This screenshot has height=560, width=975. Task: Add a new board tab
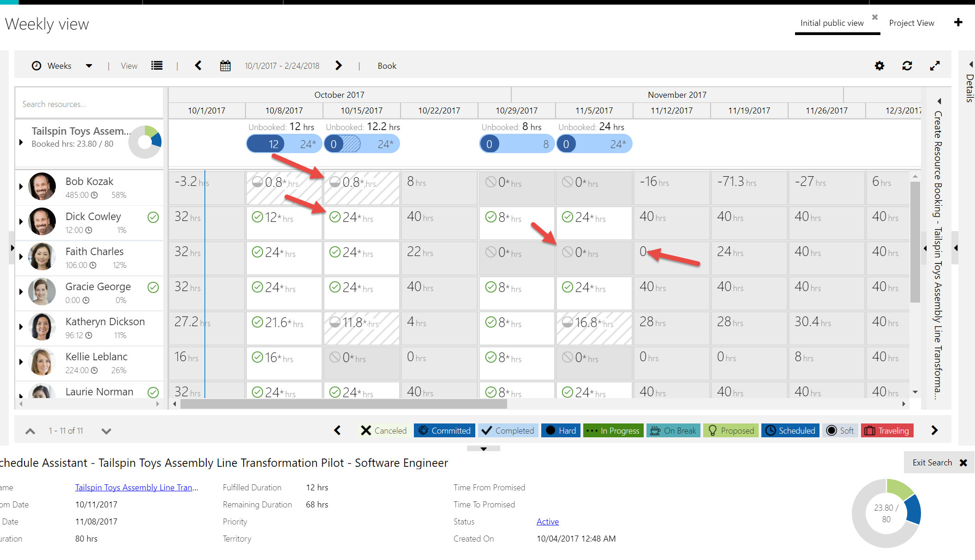958,23
